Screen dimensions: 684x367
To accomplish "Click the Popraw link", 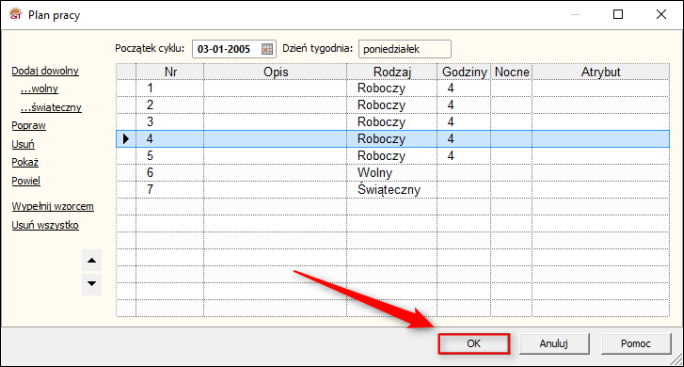I will click(x=28, y=125).
